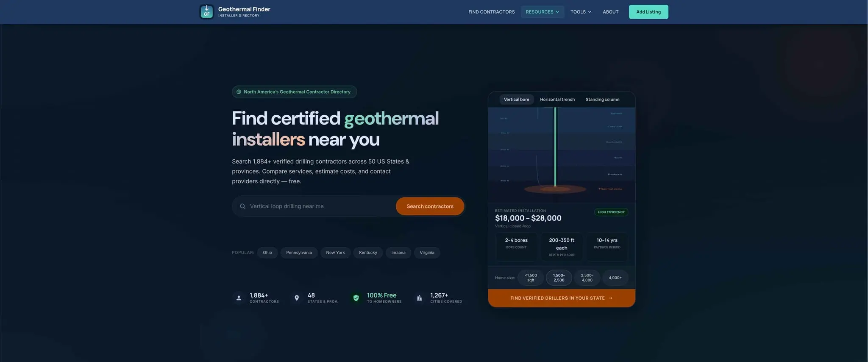
Task: Click the Geothermal Finder GF logo icon
Action: (206, 12)
